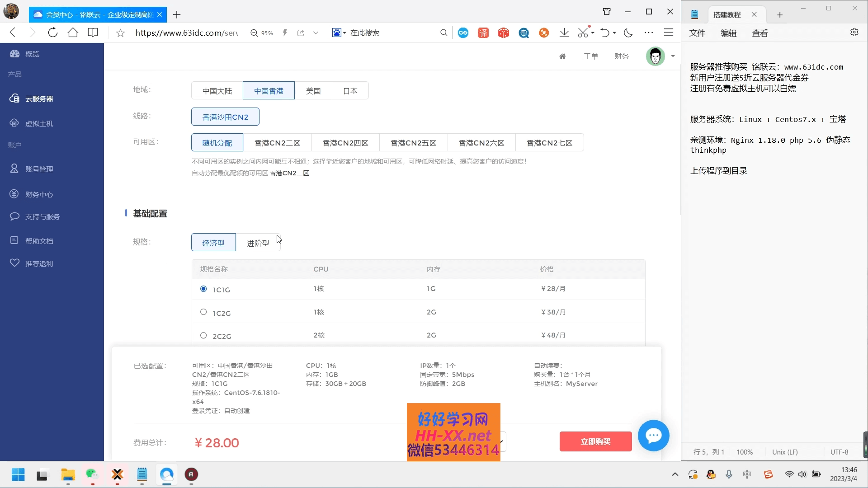
Task: Open the red cube extension icon
Action: pyautogui.click(x=503, y=33)
